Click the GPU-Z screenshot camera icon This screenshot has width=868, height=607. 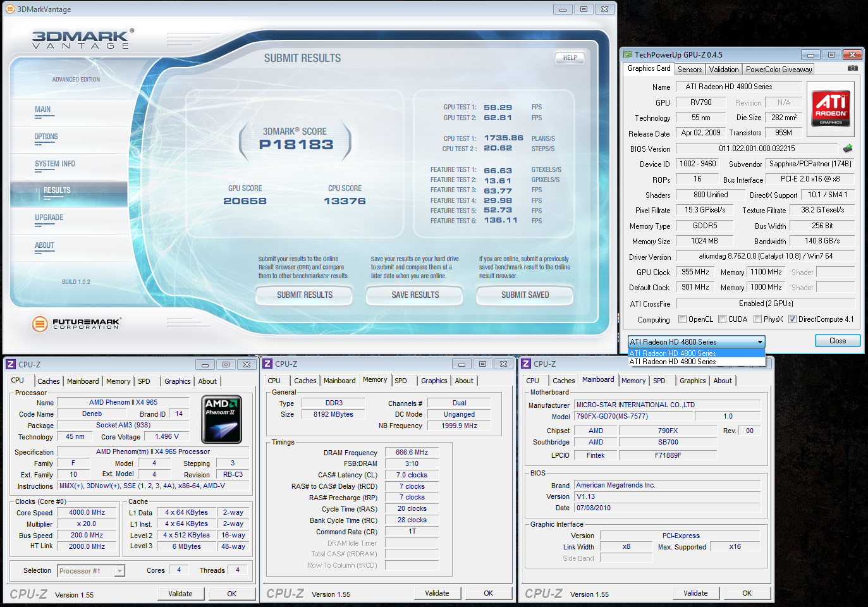852,68
